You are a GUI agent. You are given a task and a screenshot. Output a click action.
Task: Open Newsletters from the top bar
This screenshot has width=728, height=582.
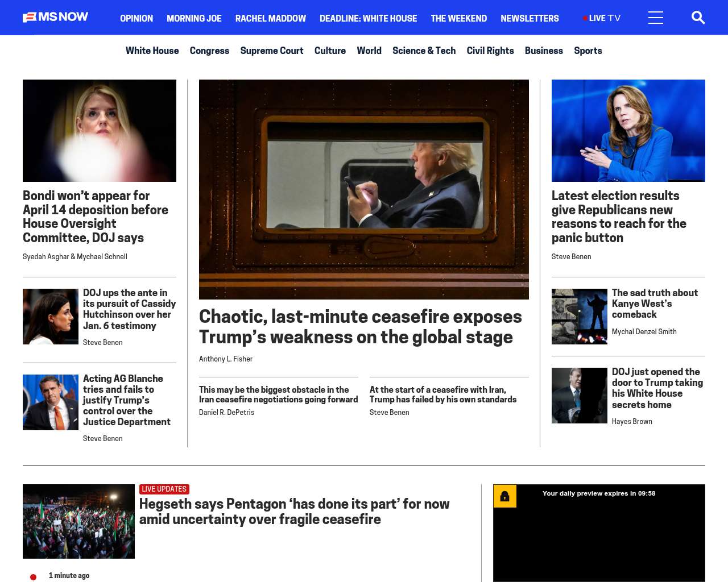530,18
